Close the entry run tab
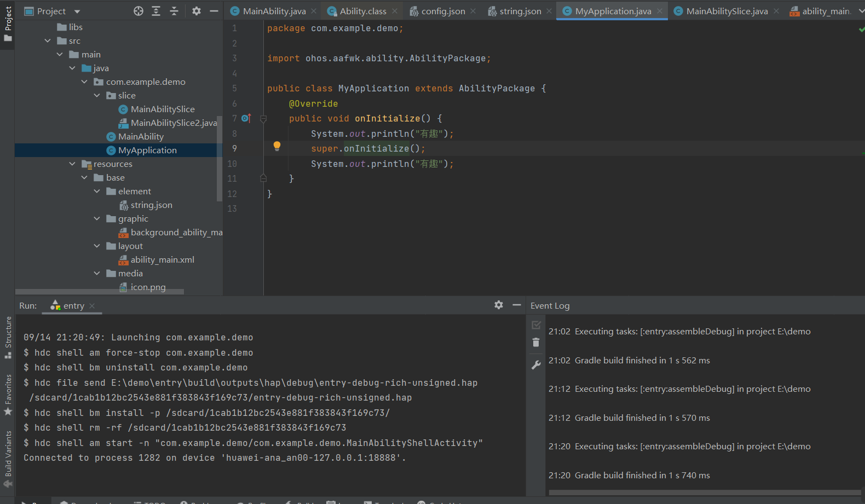The image size is (865, 504). [92, 306]
